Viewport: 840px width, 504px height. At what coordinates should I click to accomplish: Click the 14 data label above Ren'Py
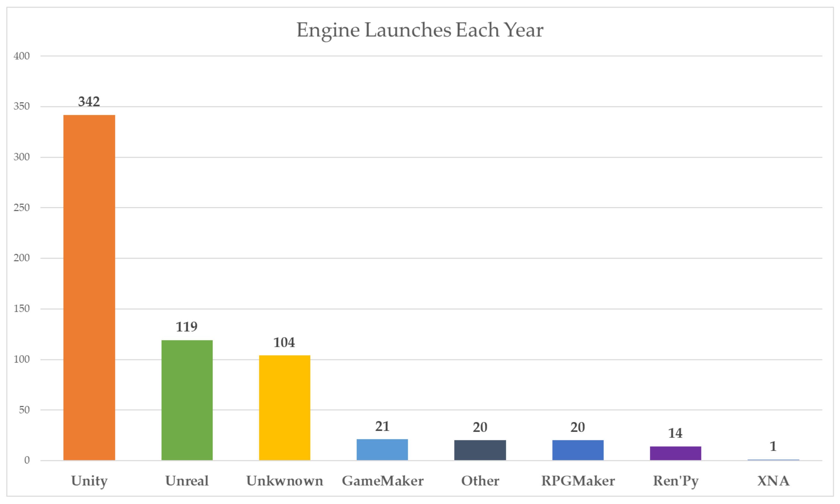[x=675, y=433]
